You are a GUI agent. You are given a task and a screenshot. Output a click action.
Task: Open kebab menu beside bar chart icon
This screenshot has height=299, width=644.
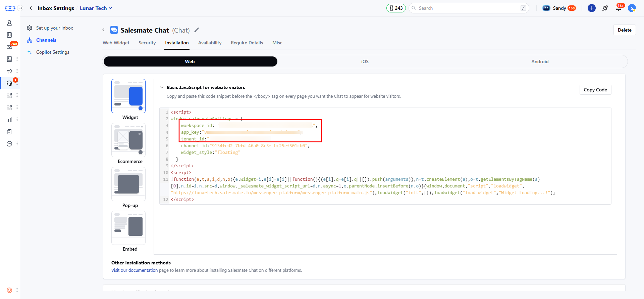pos(17,120)
